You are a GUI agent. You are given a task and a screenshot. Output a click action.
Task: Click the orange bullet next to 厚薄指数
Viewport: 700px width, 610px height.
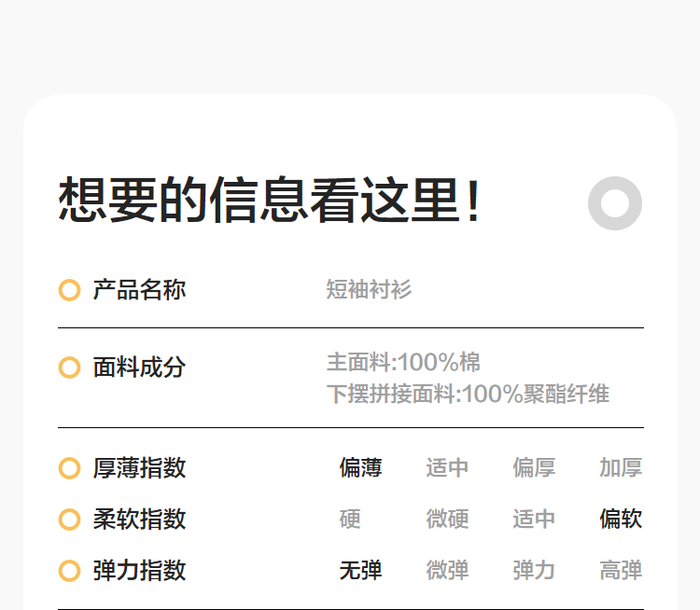70,468
